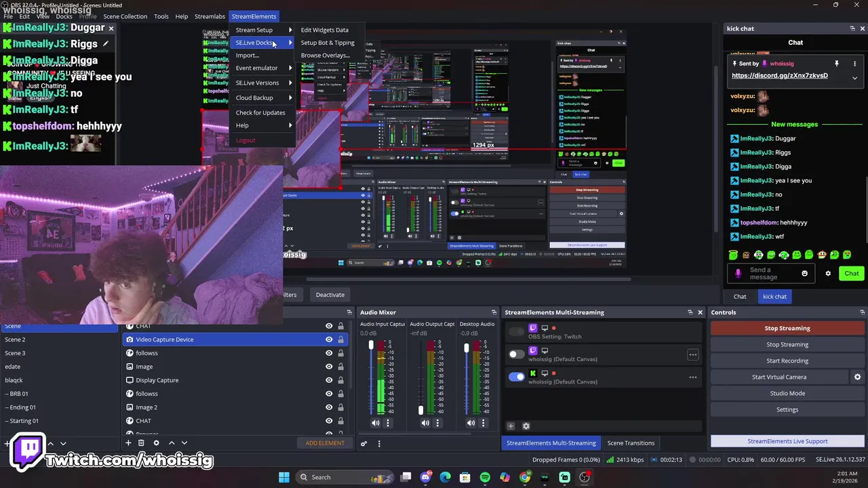The image size is (868, 488).
Task: Open Microsoft Edge from taskbar
Action: coord(445,477)
